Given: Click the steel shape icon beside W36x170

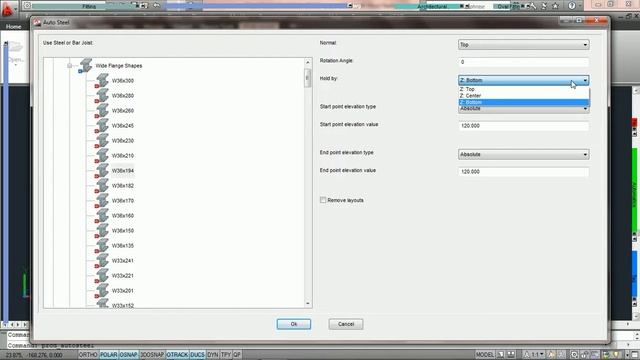Looking at the screenshot, I should tap(102, 200).
